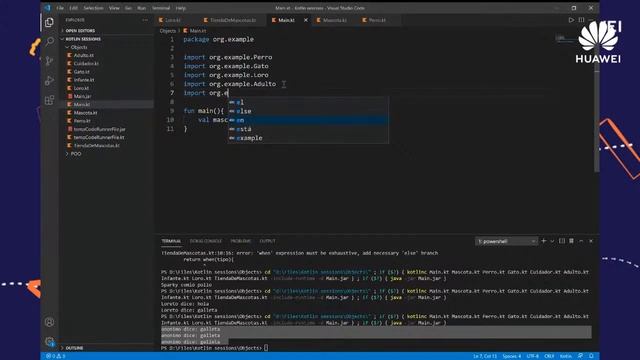Kill the terminal with the trash icon
Image resolution: width=640 pixels, height=360 pixels.
tap(571, 241)
